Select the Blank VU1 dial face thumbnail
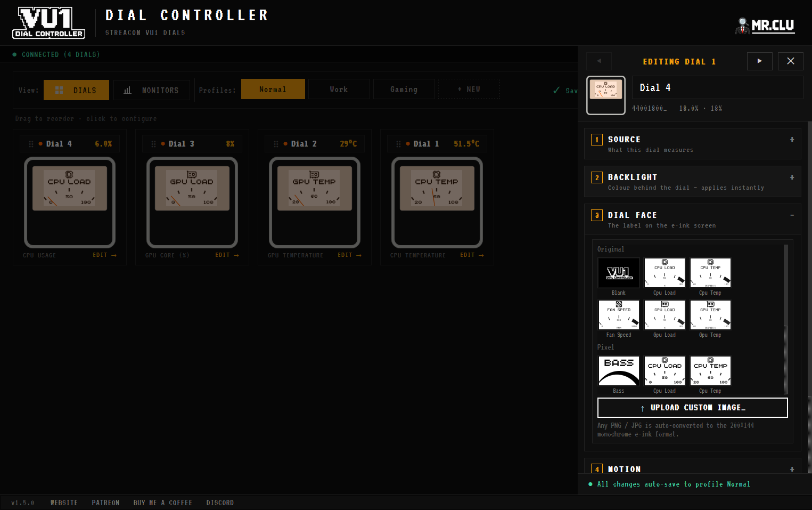Image resolution: width=812 pixels, height=510 pixels. (619, 273)
